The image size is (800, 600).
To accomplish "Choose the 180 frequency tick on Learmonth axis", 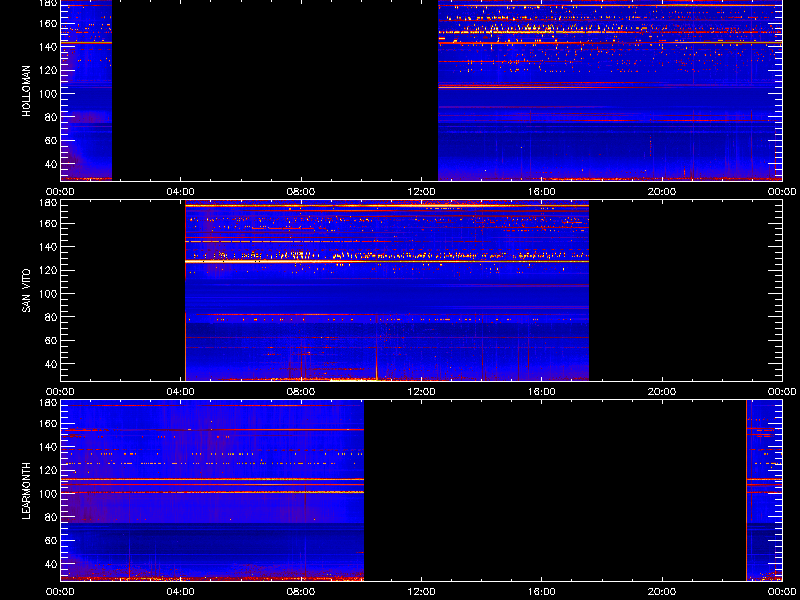I will [49, 403].
